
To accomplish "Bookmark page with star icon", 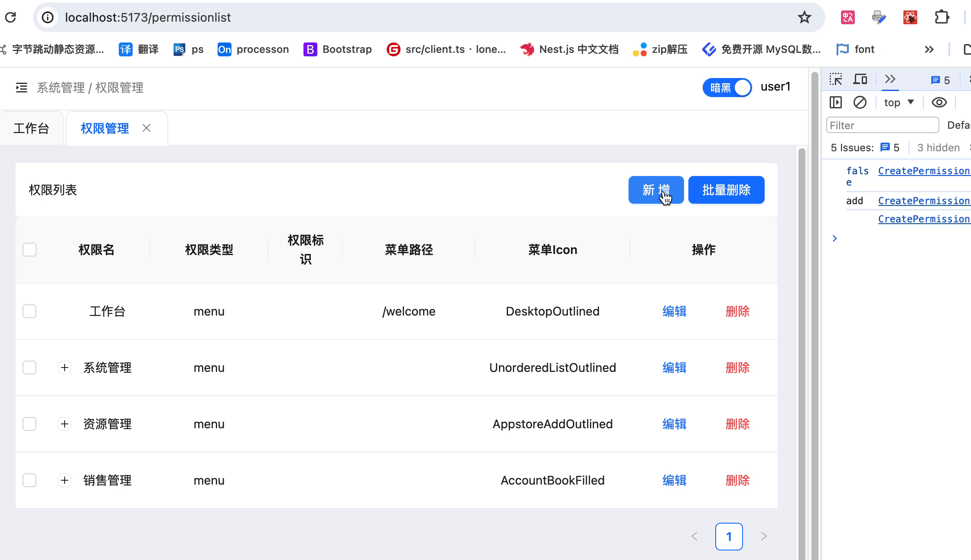I will (804, 17).
